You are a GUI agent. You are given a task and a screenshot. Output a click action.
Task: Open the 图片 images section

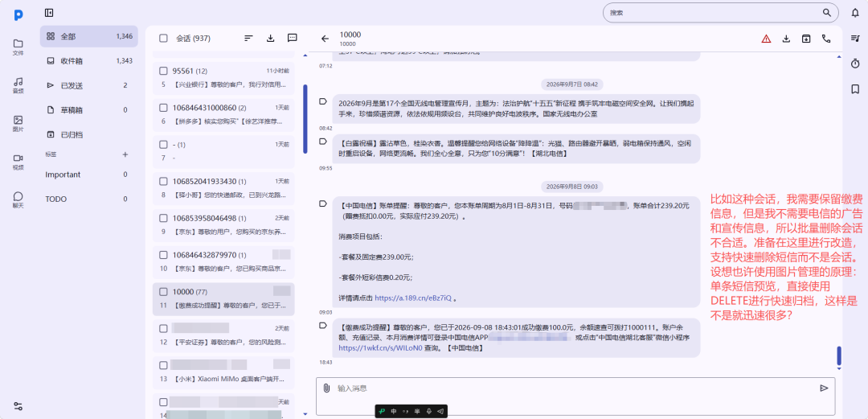(18, 123)
